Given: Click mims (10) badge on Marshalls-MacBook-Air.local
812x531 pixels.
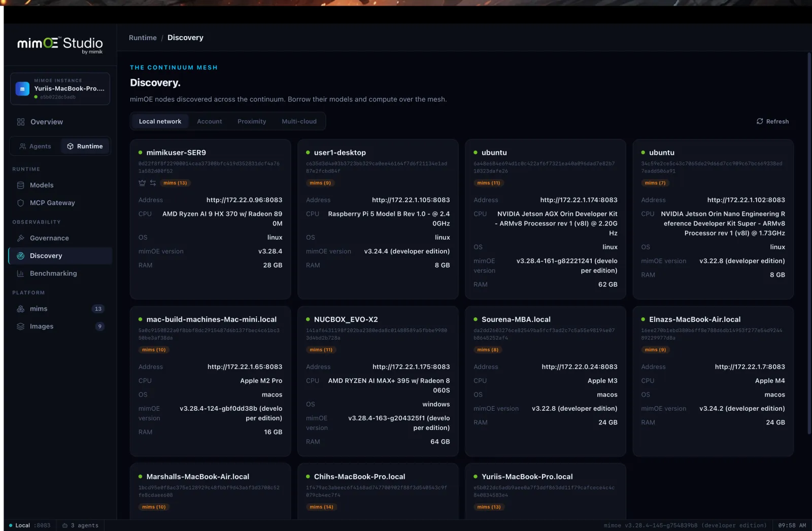Looking at the screenshot, I should click(x=154, y=507).
